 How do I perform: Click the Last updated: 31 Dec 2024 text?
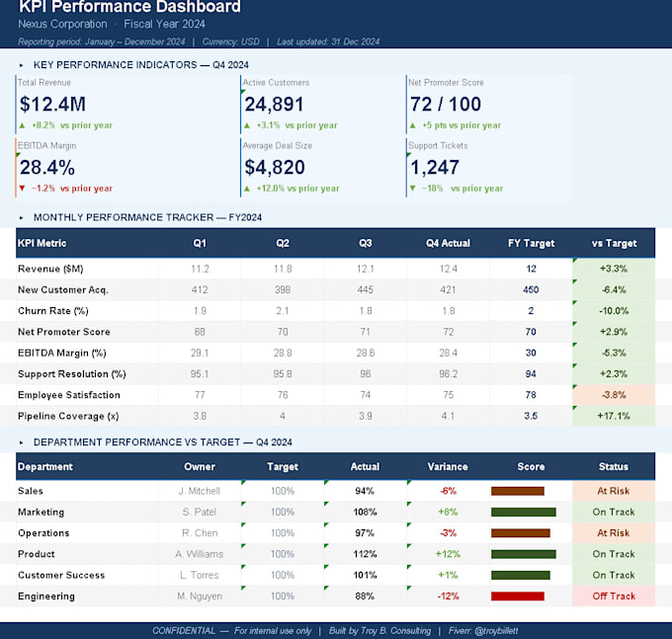328,41
